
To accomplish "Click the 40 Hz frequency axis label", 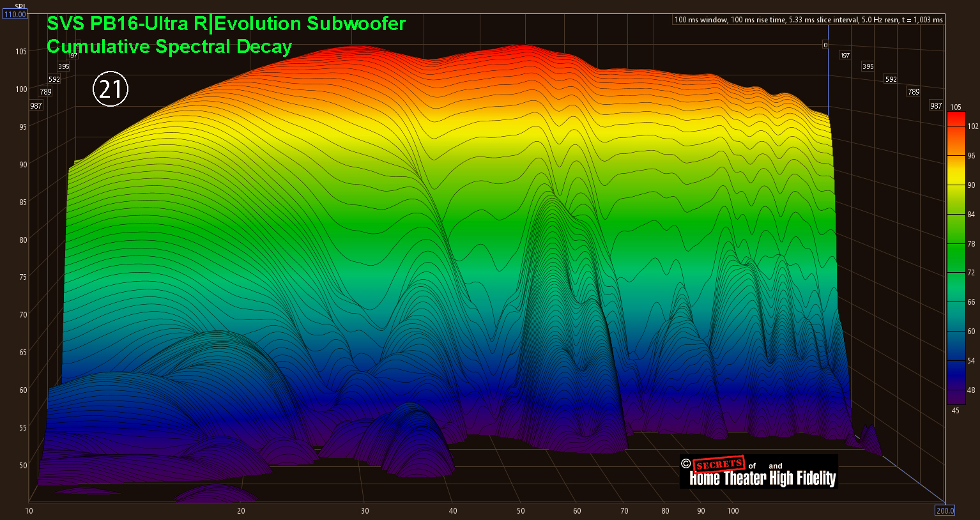I will coord(453,510).
